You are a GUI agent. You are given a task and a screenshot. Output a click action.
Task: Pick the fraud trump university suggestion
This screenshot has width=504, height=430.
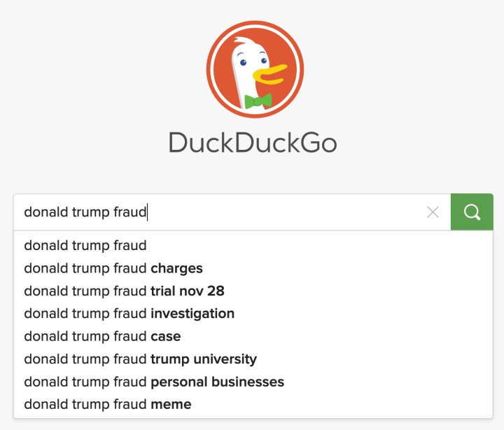253,359
